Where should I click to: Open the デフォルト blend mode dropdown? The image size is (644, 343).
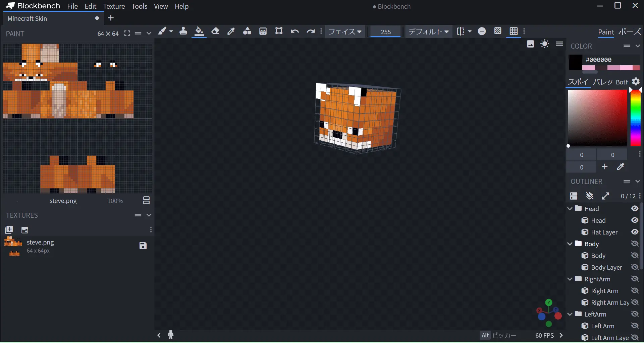pyautogui.click(x=428, y=32)
